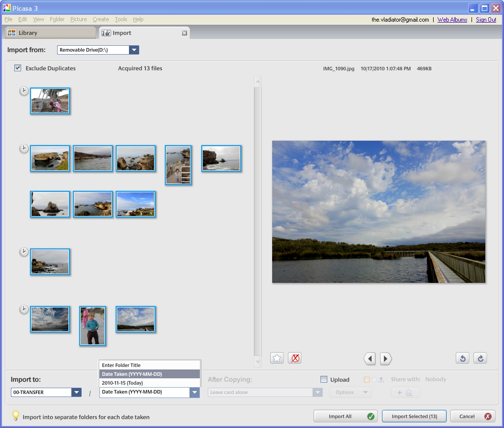Open the Import from drive dropdown

(x=134, y=50)
